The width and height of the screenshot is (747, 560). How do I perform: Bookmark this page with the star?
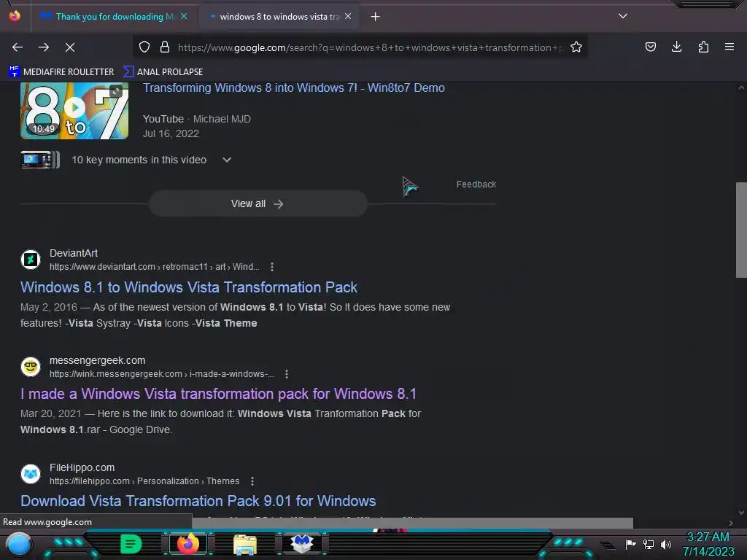(x=576, y=47)
